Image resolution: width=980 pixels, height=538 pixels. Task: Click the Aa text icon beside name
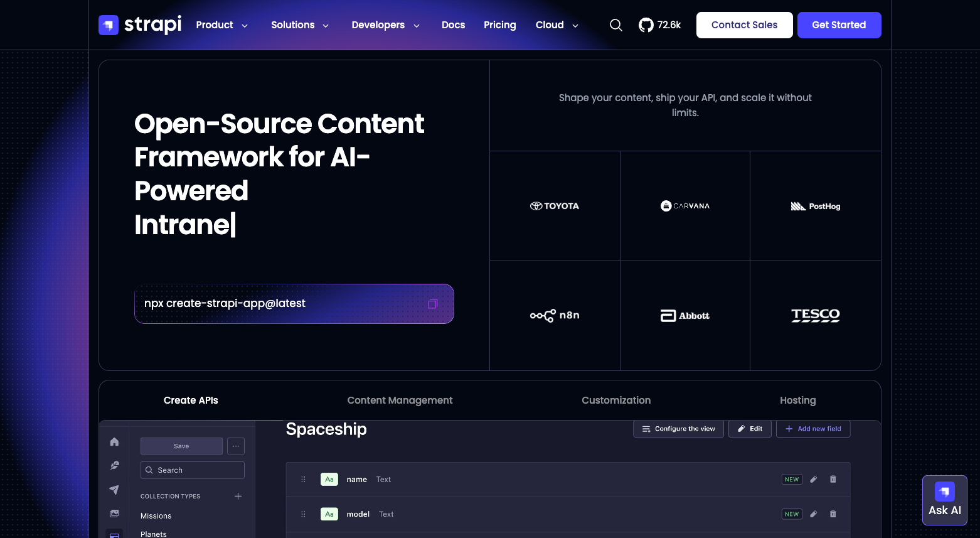[x=329, y=480]
